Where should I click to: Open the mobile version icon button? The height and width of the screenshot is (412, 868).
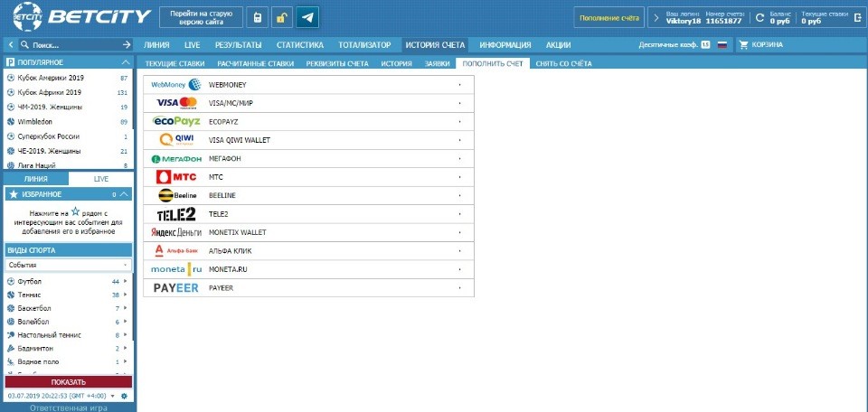click(257, 17)
